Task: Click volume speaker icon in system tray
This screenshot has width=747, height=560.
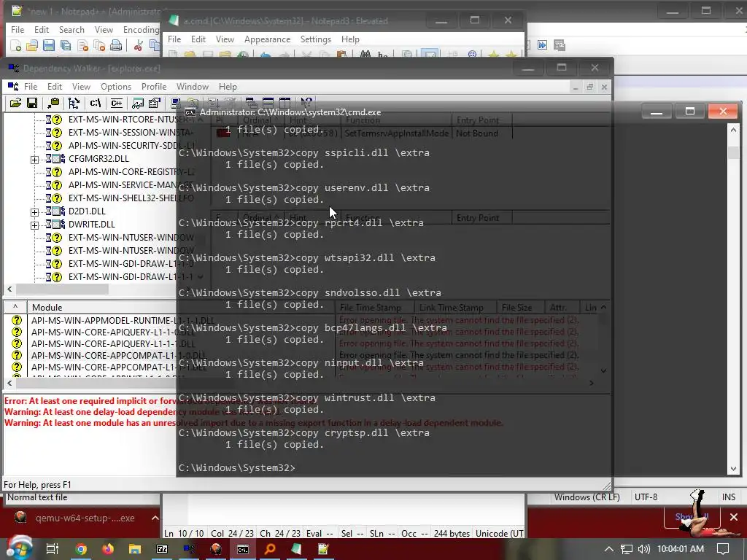Action: [643, 549]
